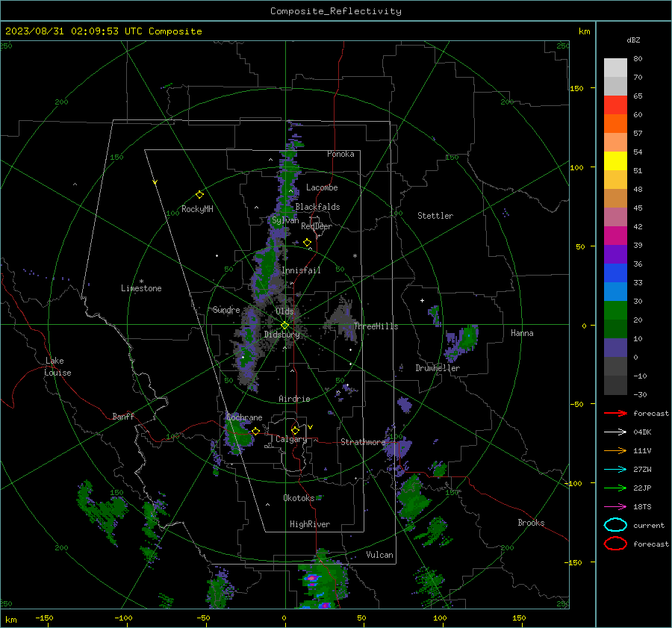Click the green 22JP arrow icon
Screen dimensions: 672x628
click(x=615, y=488)
